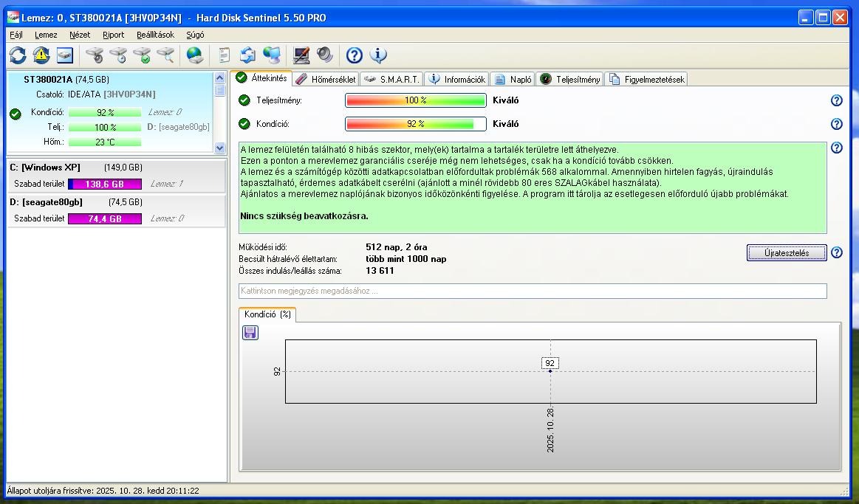Click up arrow of disk list scrollbar
This screenshot has height=504, width=859.
pyautogui.click(x=219, y=77)
